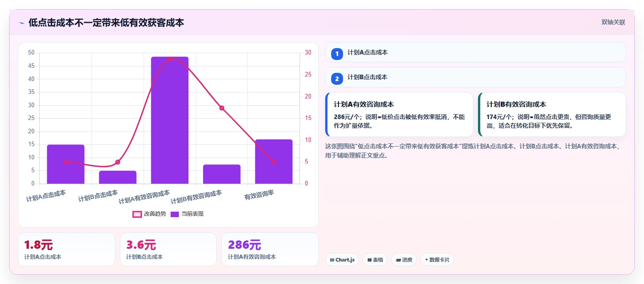Click the 286元/个 description text

coord(399,121)
